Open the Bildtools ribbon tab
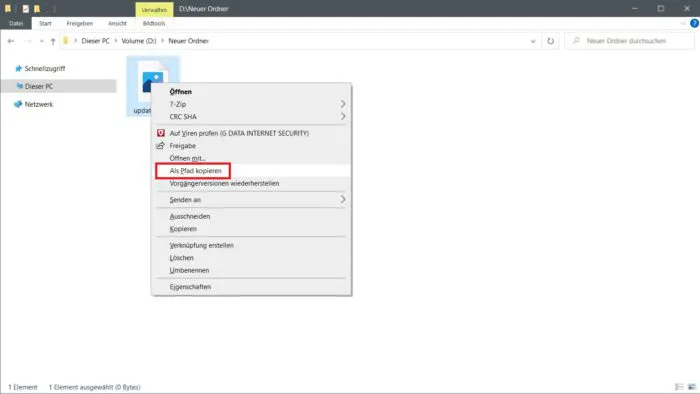This screenshot has height=394, width=700. (x=154, y=23)
